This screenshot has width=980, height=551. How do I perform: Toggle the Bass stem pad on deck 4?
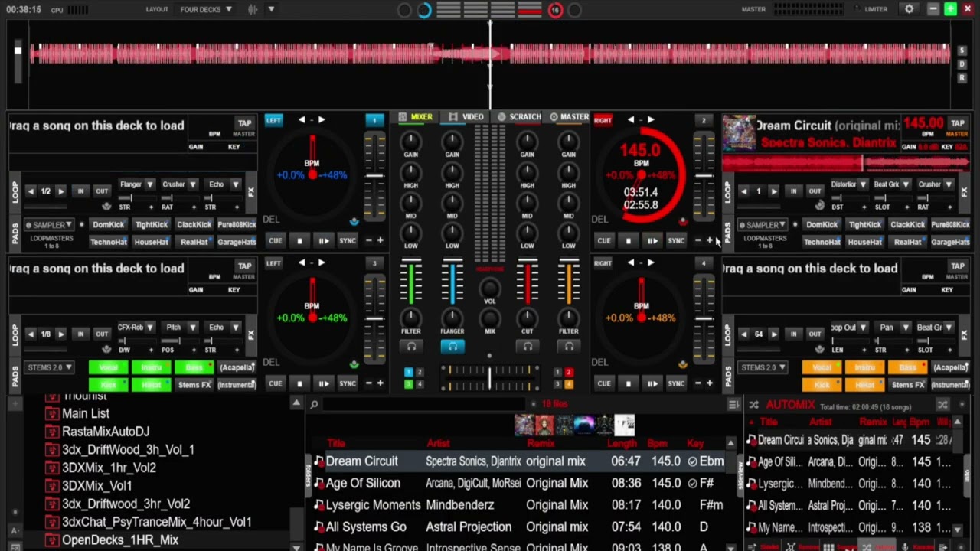click(x=907, y=367)
